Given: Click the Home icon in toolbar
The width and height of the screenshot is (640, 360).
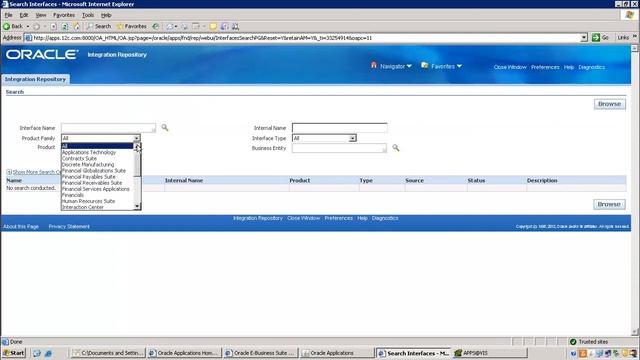Looking at the screenshot, I should click(76, 26).
